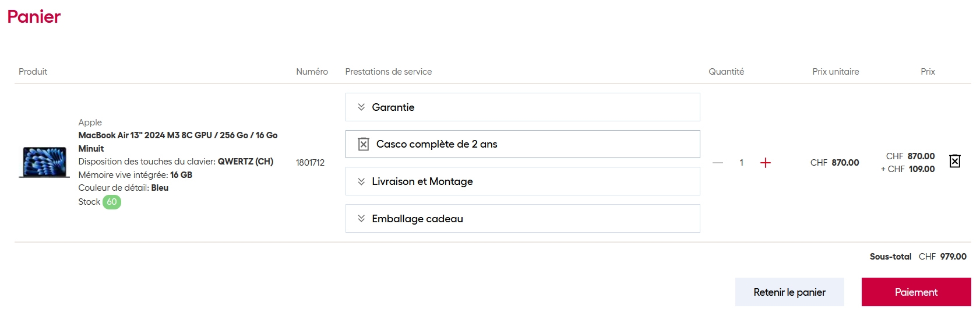Click the Apple brand name
Image resolution: width=980 pixels, height=315 pixels.
point(90,123)
